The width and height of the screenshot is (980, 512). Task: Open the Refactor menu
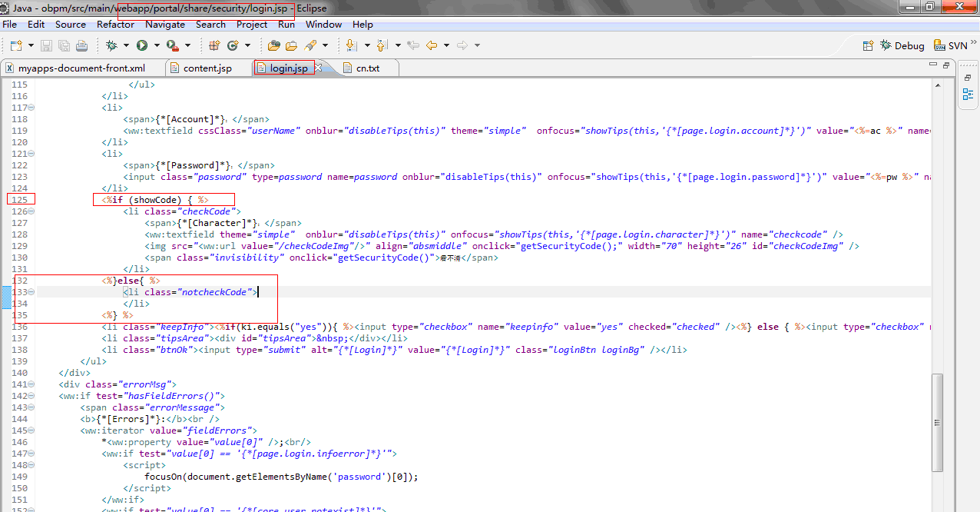(x=116, y=24)
